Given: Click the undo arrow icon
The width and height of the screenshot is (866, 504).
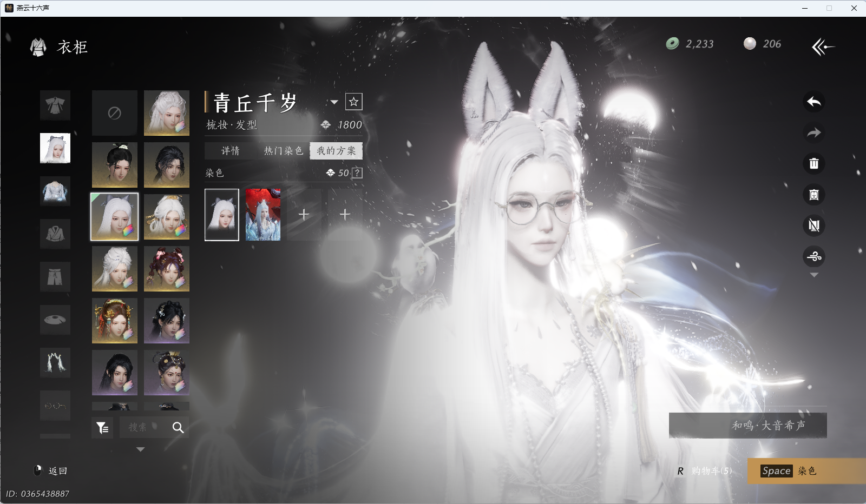Looking at the screenshot, I should [813, 102].
